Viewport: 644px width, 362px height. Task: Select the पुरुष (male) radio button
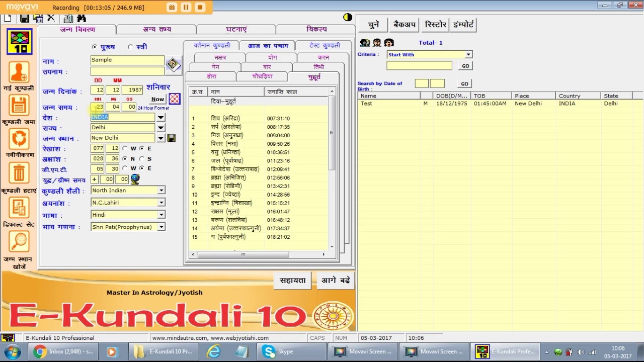[95, 47]
